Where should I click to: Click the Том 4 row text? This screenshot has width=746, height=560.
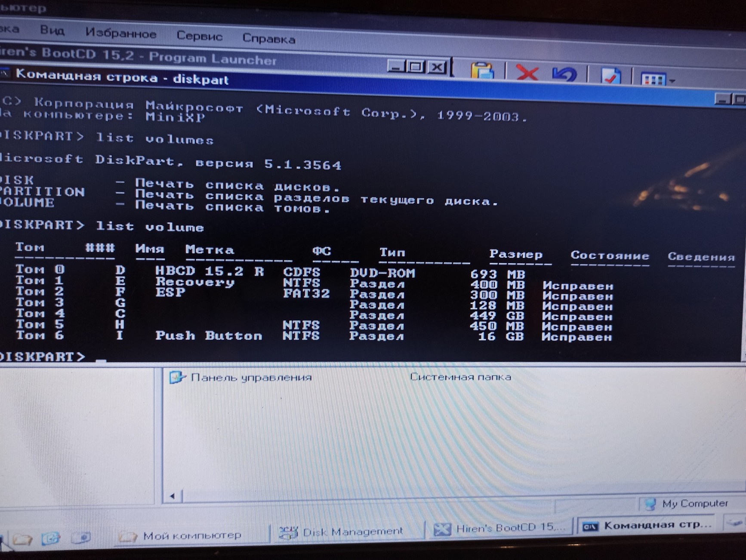pyautogui.click(x=40, y=313)
